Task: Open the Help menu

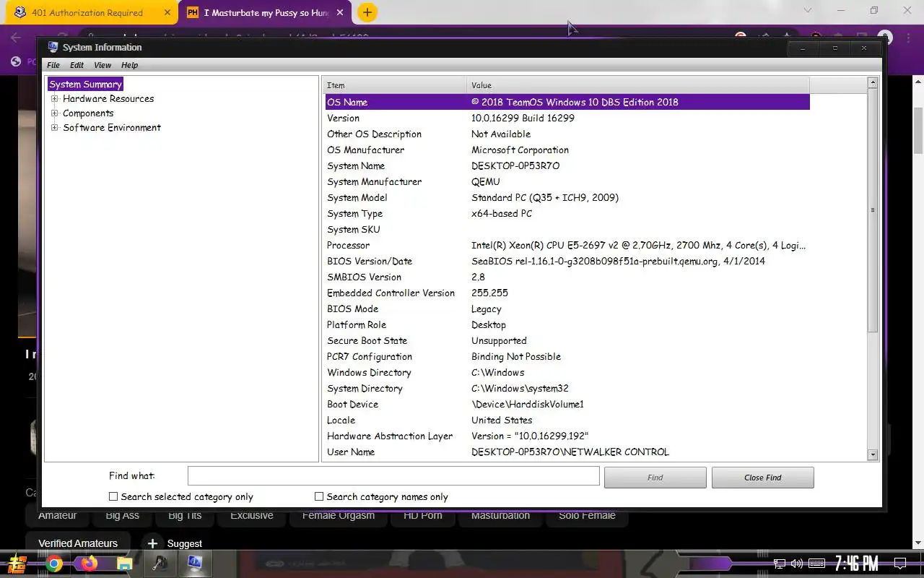Action: [129, 65]
